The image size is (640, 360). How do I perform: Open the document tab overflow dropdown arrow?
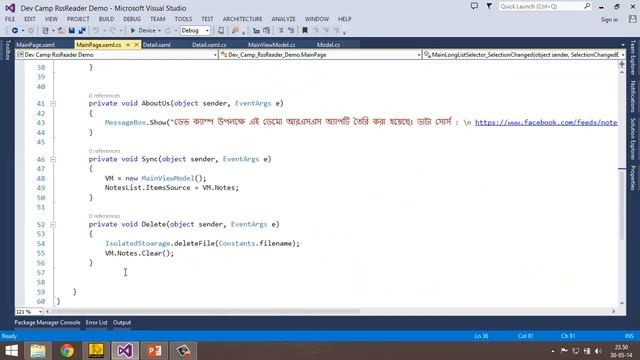click(623, 44)
